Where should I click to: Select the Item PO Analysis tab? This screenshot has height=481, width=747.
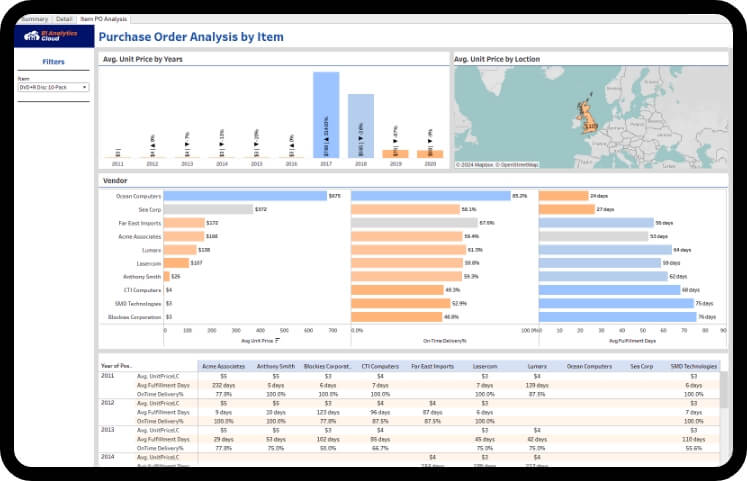tap(103, 19)
